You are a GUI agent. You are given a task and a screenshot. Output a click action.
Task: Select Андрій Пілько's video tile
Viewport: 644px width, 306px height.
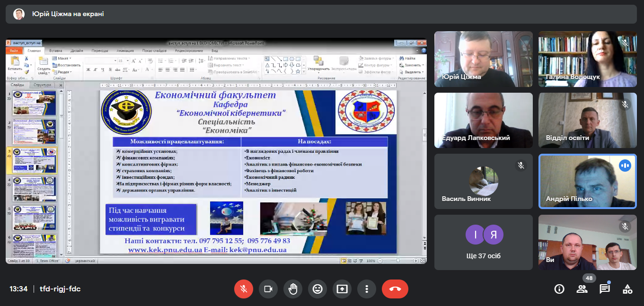click(587, 181)
